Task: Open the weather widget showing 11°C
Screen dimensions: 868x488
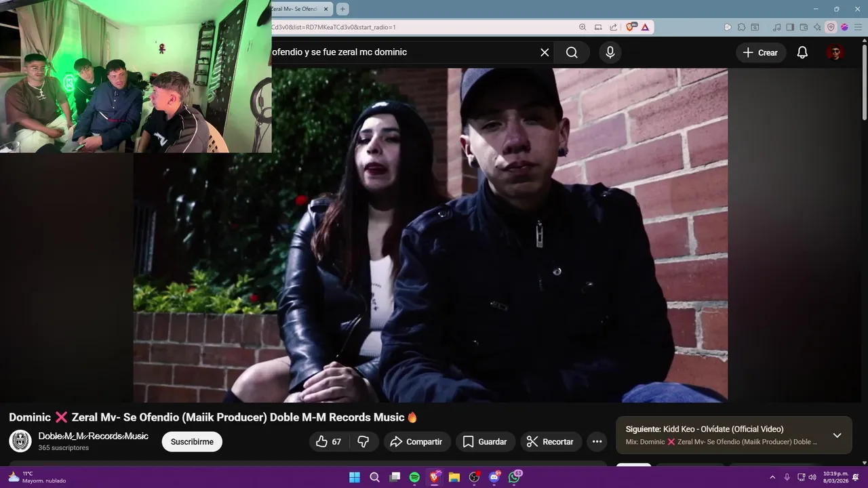Action: tap(37, 477)
